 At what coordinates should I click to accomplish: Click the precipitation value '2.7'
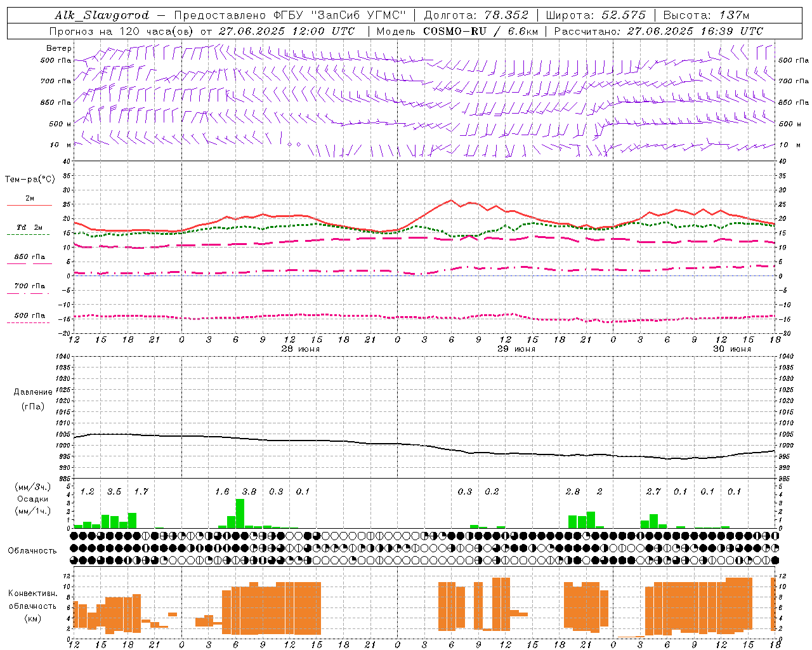pyautogui.click(x=653, y=492)
